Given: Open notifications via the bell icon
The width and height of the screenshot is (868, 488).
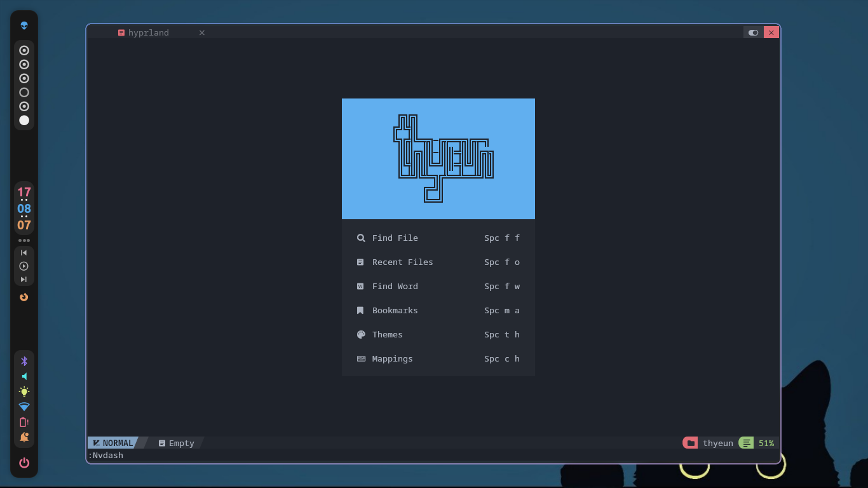Looking at the screenshot, I should click(x=24, y=437).
